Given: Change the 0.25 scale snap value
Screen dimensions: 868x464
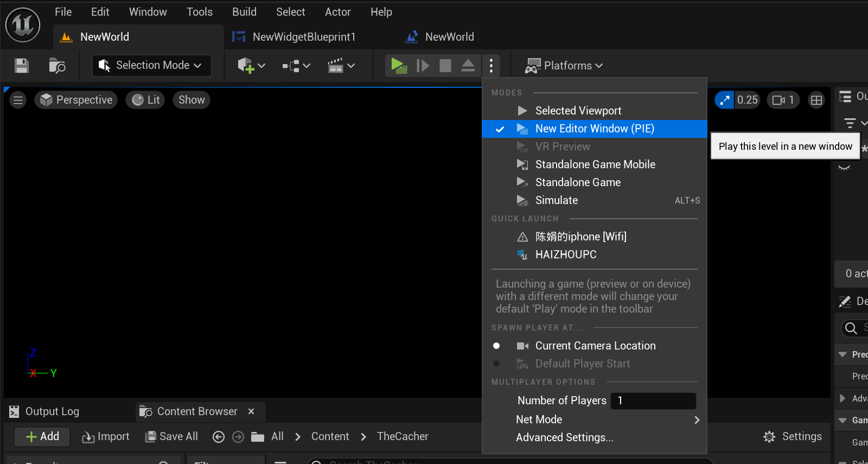Looking at the screenshot, I should [x=747, y=100].
